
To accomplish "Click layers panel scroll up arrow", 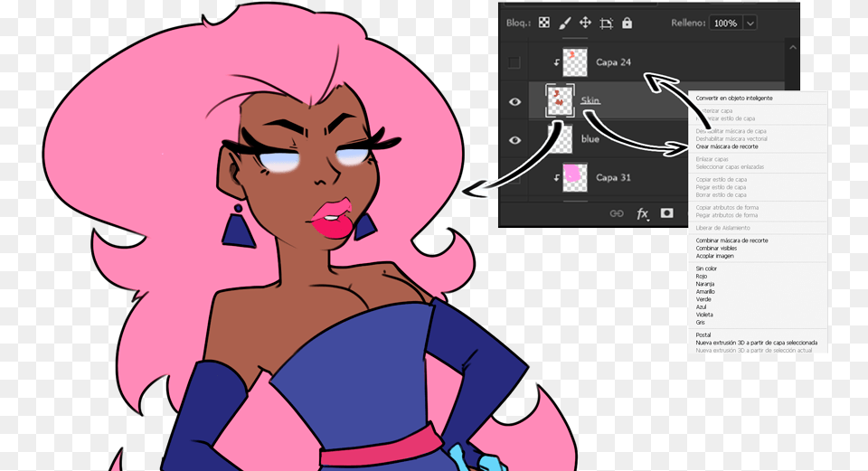I will pos(793,48).
